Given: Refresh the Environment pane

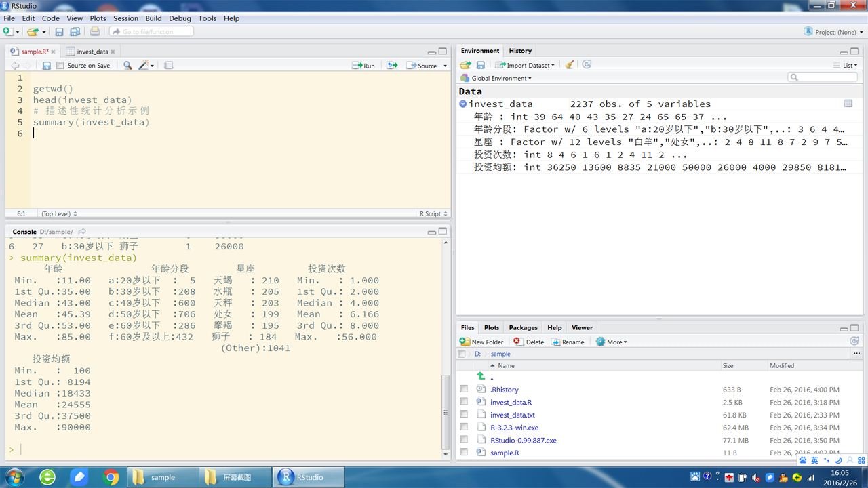Looking at the screenshot, I should point(587,64).
